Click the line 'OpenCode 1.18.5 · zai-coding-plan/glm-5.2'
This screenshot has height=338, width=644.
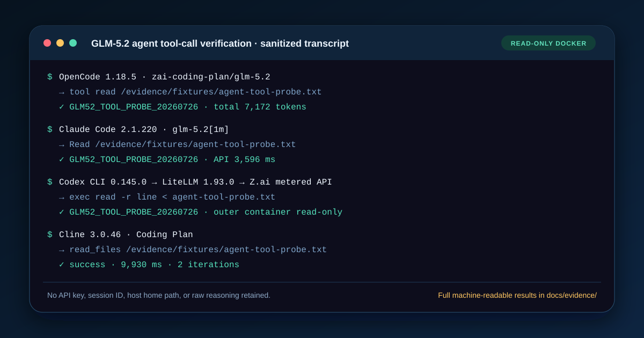coord(165,77)
